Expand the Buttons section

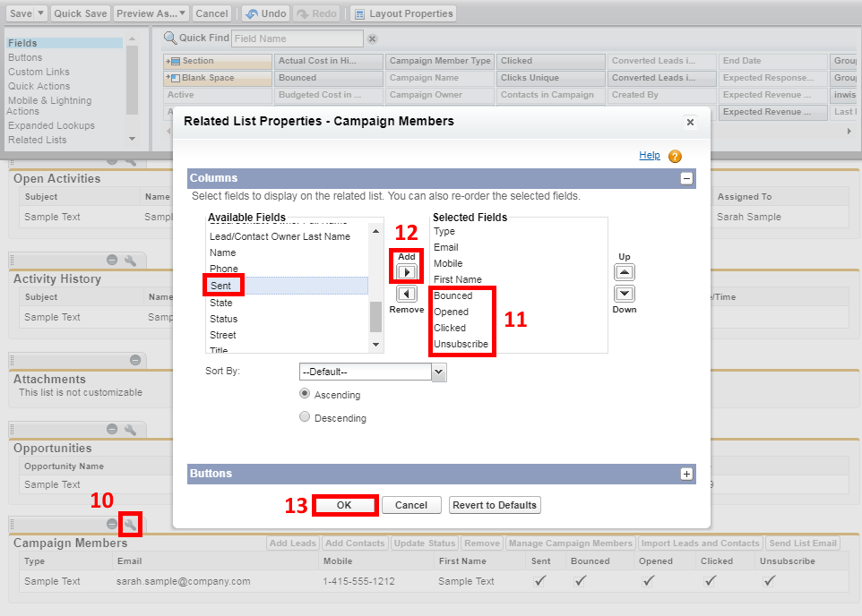point(686,475)
